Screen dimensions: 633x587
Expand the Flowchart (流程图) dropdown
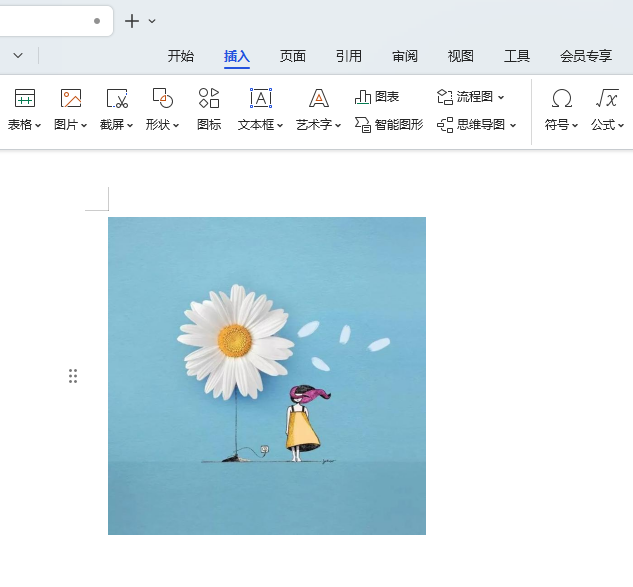(x=501, y=97)
